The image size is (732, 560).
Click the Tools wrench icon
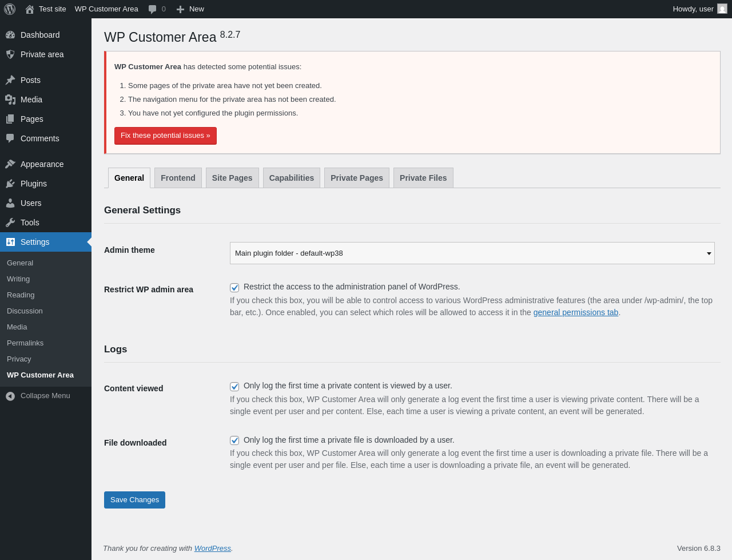point(10,223)
